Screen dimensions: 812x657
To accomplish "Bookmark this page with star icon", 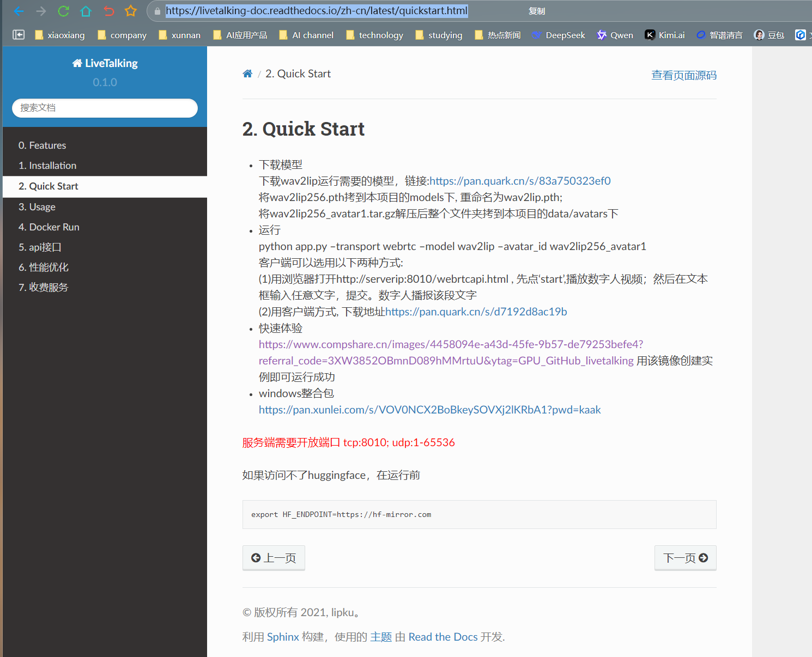I will pos(131,11).
